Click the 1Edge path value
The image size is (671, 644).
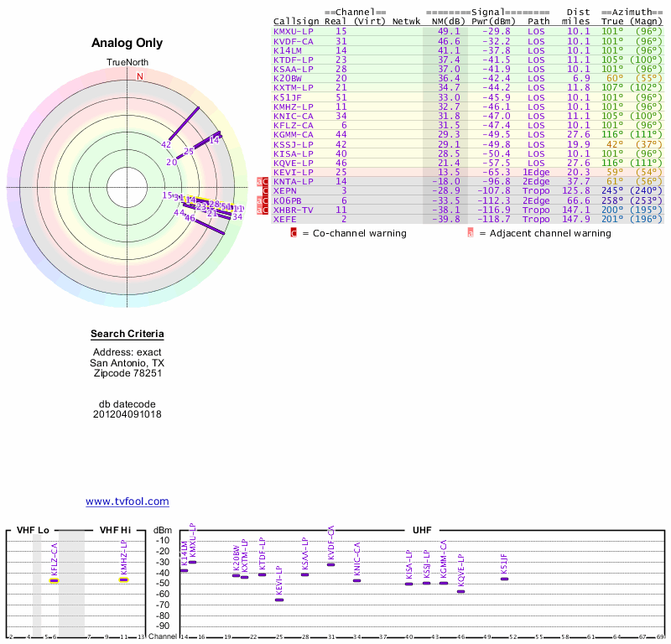click(x=536, y=173)
